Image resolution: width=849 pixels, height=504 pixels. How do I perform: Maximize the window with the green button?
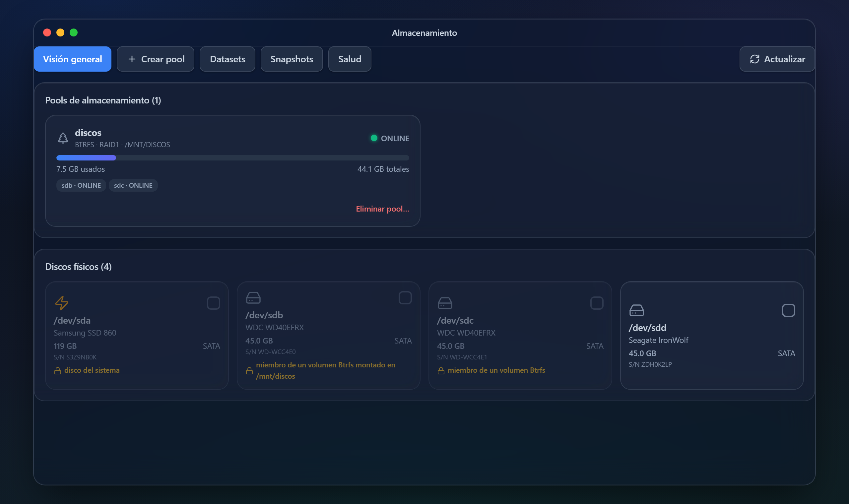pyautogui.click(x=74, y=32)
